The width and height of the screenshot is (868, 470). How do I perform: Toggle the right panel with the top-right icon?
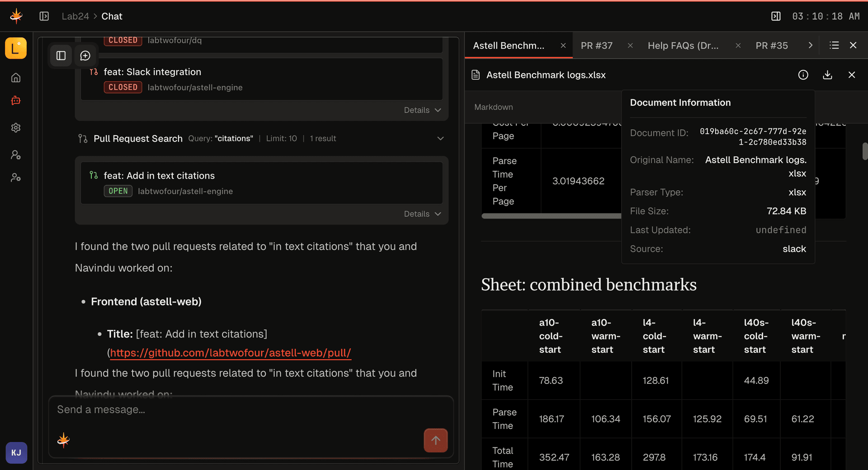coord(776,16)
